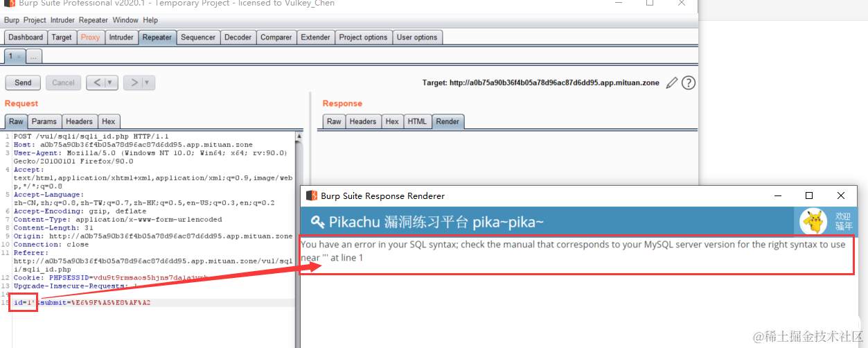Switch to the Decoder tab
This screenshot has height=348, width=868.
[x=238, y=37]
